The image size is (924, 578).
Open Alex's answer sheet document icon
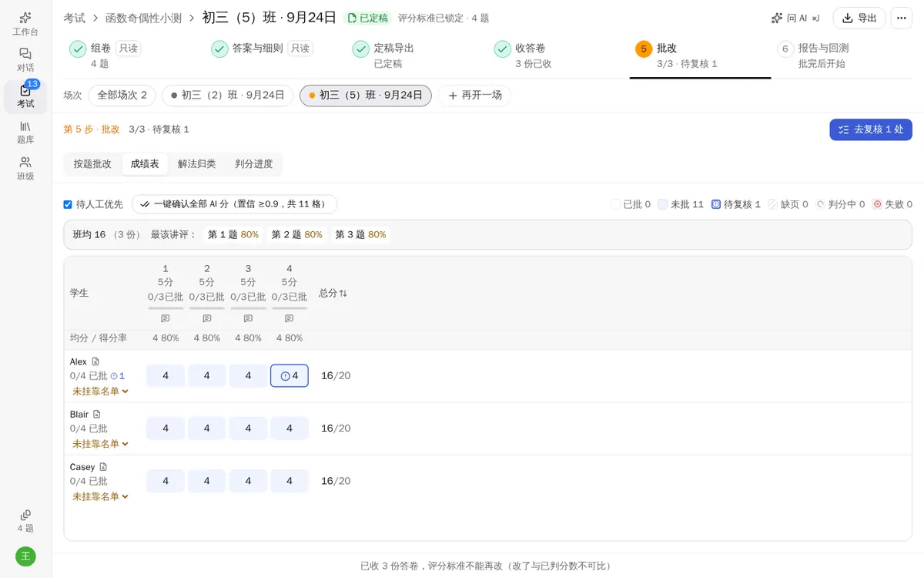point(95,361)
